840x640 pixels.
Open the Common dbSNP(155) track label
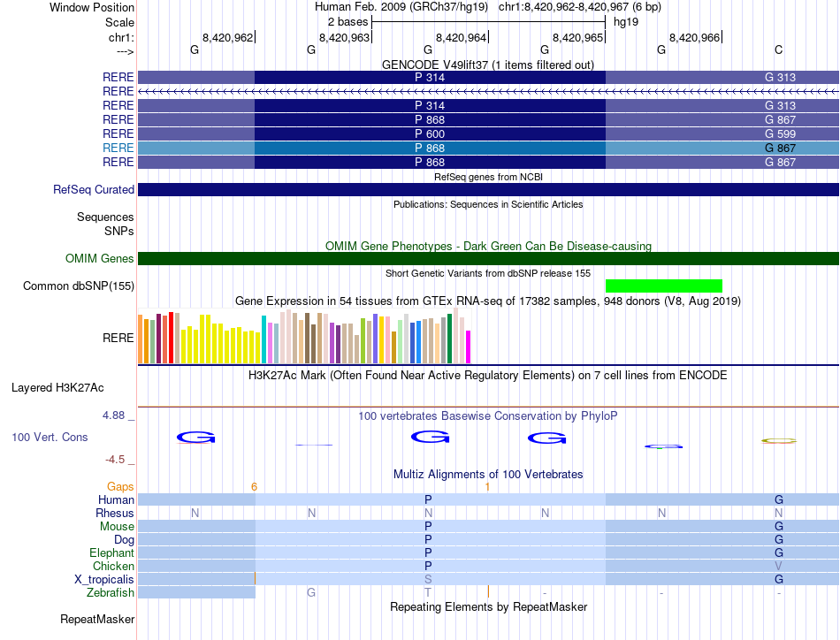78,286
